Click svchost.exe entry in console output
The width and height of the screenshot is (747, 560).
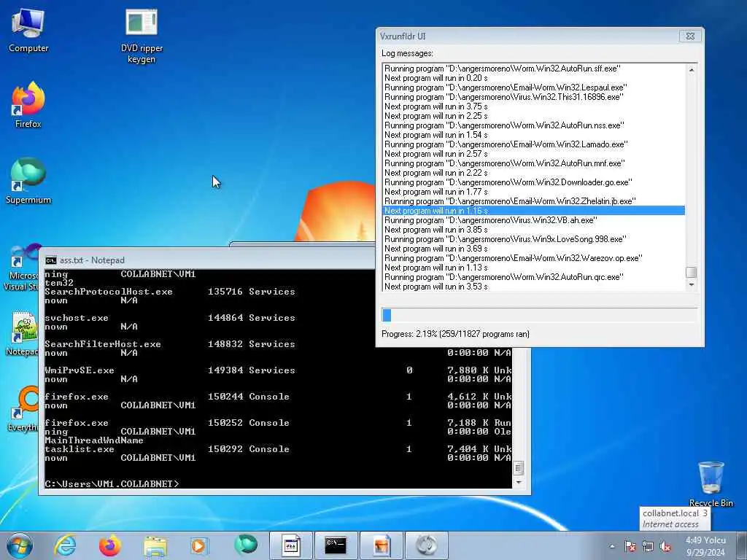(x=77, y=318)
